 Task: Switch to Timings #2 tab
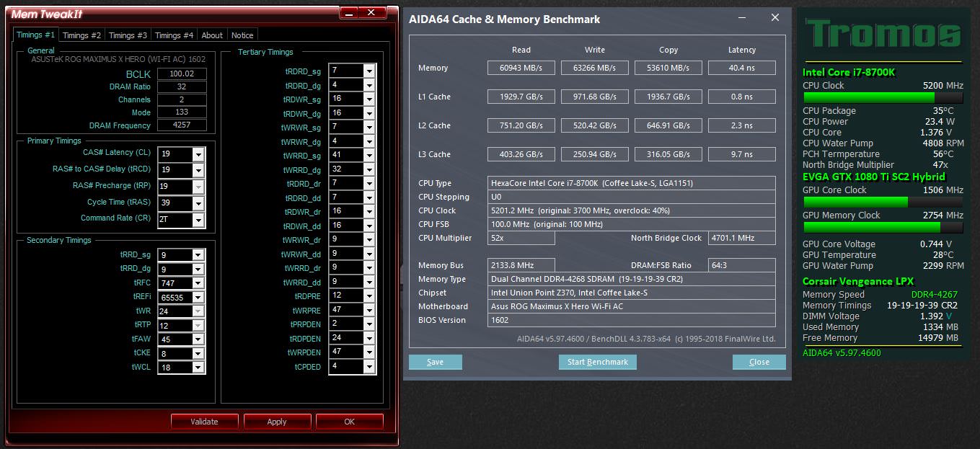pyautogui.click(x=81, y=35)
